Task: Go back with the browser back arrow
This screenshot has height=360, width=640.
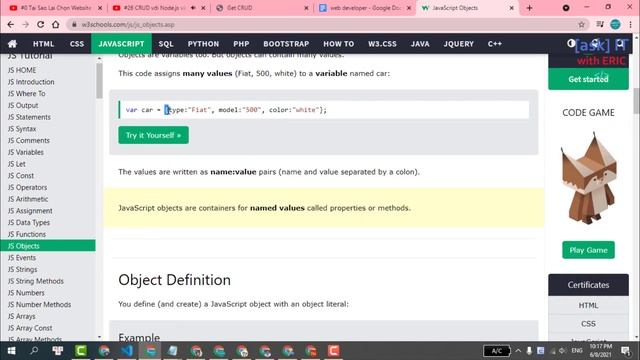Action: pos(11,24)
